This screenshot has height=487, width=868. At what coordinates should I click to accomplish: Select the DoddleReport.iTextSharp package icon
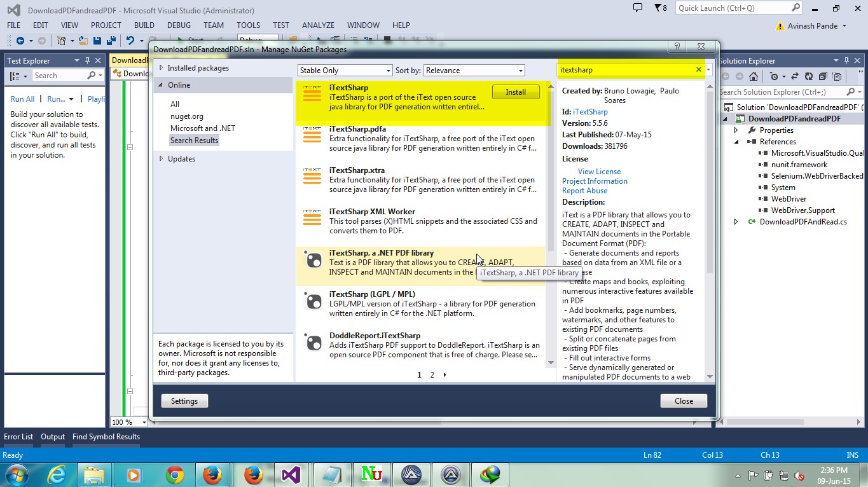(313, 342)
